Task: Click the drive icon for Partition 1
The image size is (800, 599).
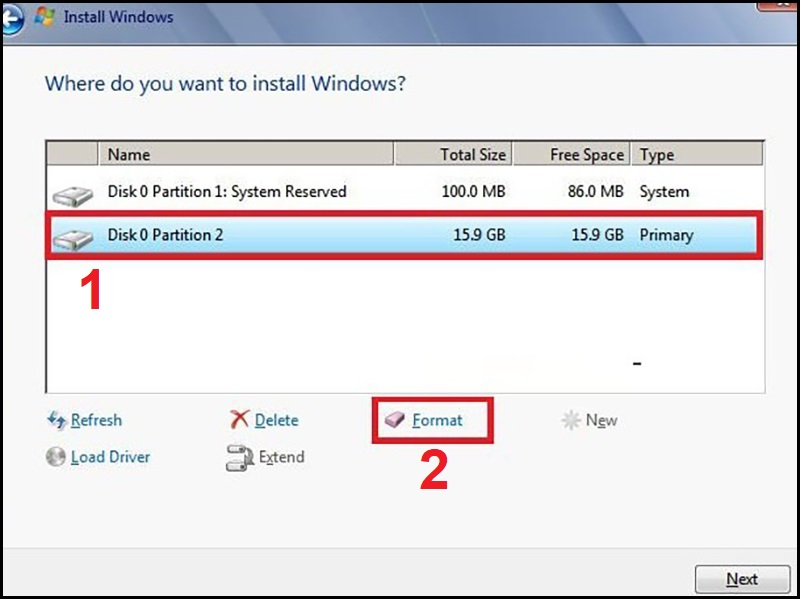Action: (x=72, y=193)
